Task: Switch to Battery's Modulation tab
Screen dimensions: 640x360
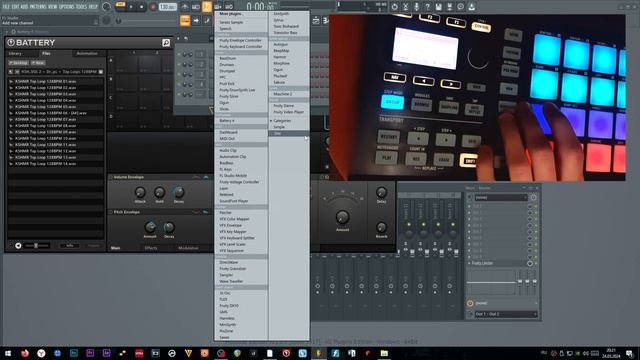Action: [188, 248]
